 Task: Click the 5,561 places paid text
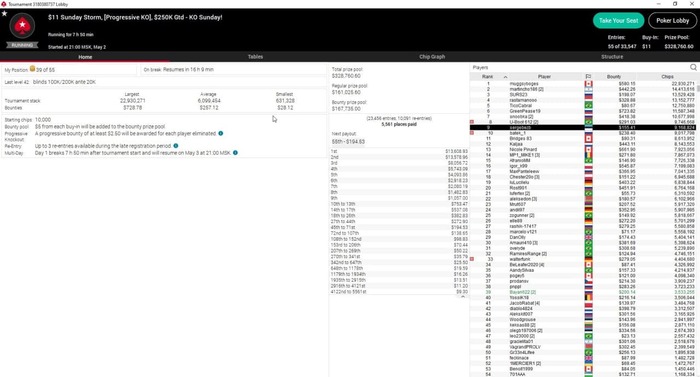(399, 124)
